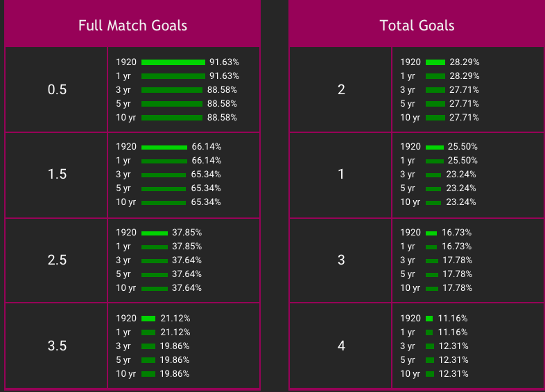545x392 pixels.
Task: Select the Total Goals 2 cell
Action: [x=340, y=89]
